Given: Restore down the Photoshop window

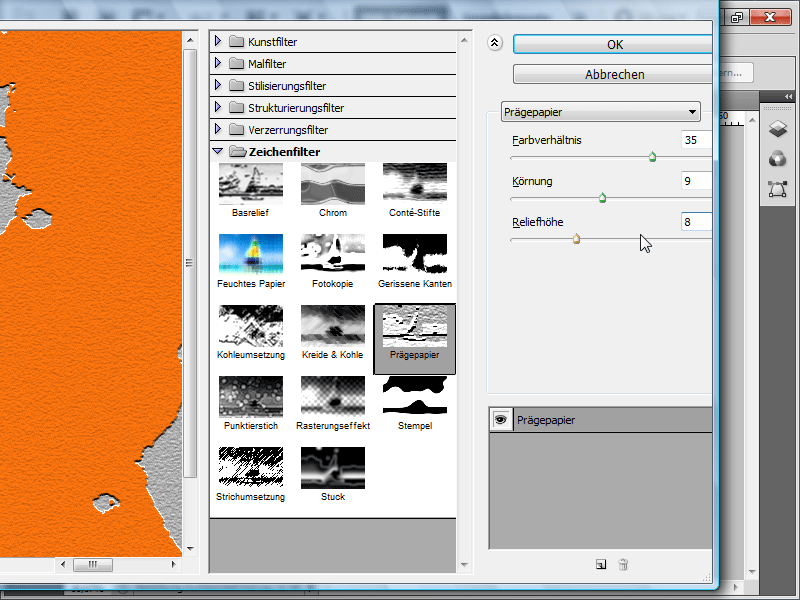Looking at the screenshot, I should pos(737,17).
